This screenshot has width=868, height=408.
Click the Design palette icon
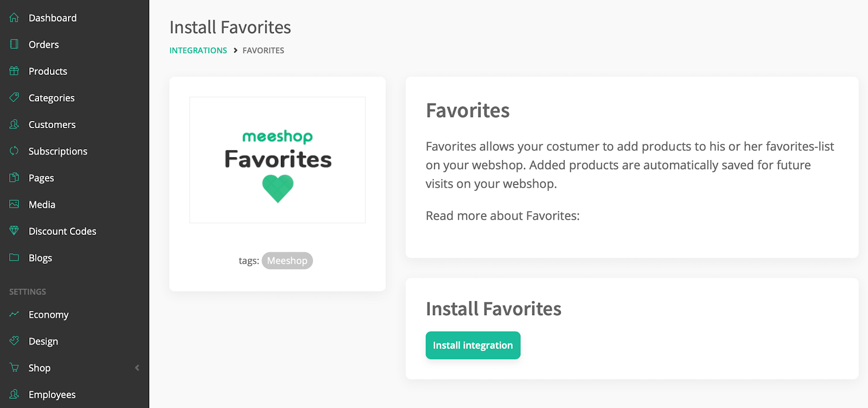(x=14, y=341)
